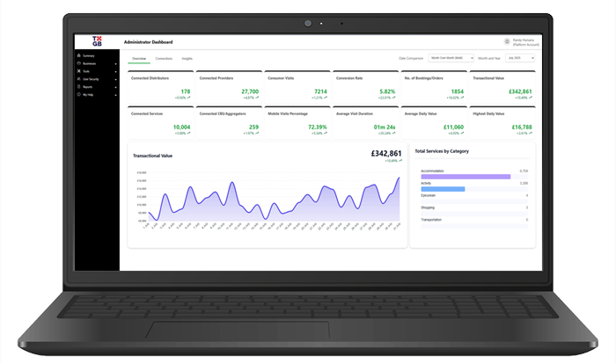616x364 pixels.
Task: Click the large £342,861 chart total
Action: [386, 154]
